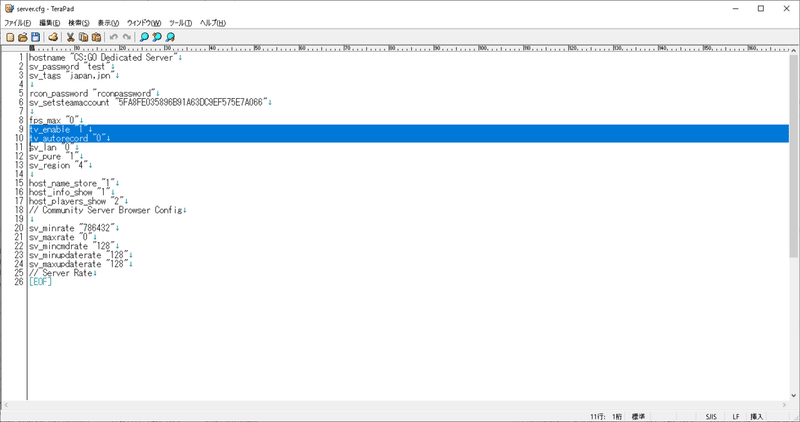Open the 検索(S) menu
The width and height of the screenshot is (800, 422).
click(79, 23)
